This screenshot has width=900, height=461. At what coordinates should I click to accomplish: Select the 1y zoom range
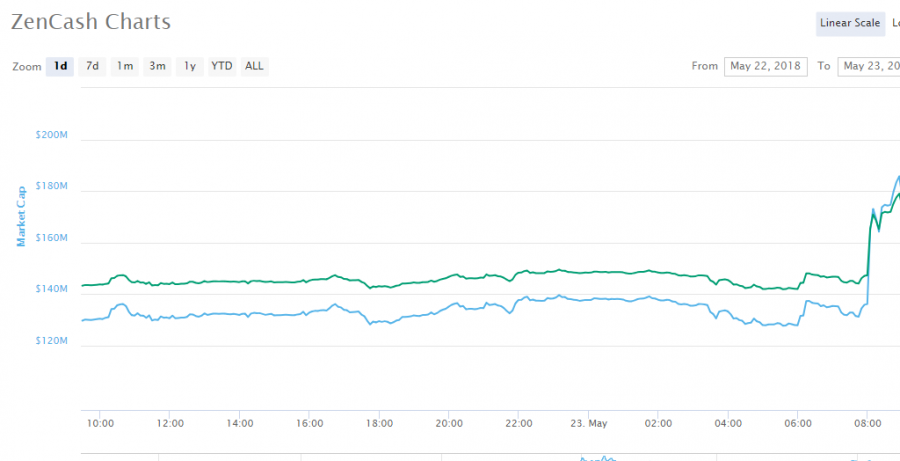click(x=189, y=67)
